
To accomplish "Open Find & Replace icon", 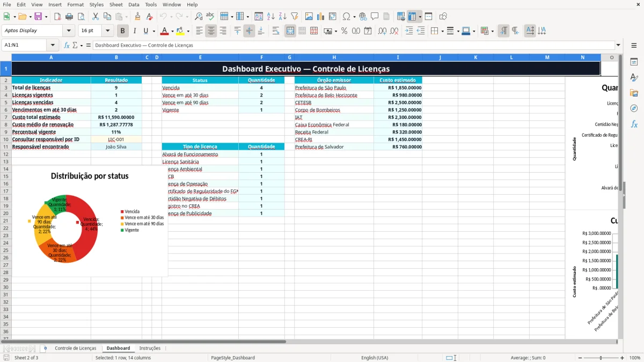I will (199, 17).
